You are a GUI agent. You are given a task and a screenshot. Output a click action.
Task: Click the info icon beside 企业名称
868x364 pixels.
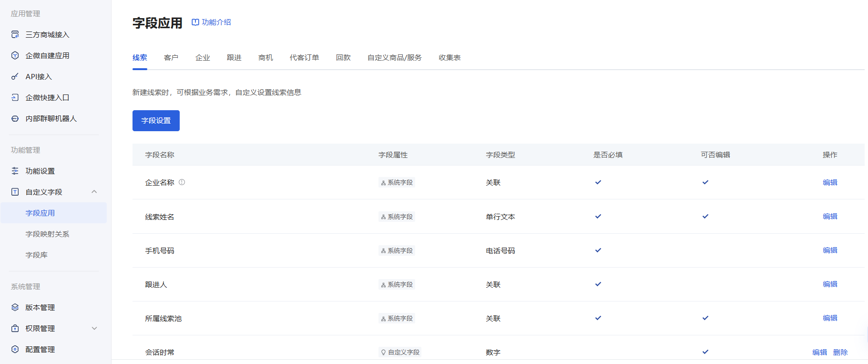pyautogui.click(x=182, y=182)
